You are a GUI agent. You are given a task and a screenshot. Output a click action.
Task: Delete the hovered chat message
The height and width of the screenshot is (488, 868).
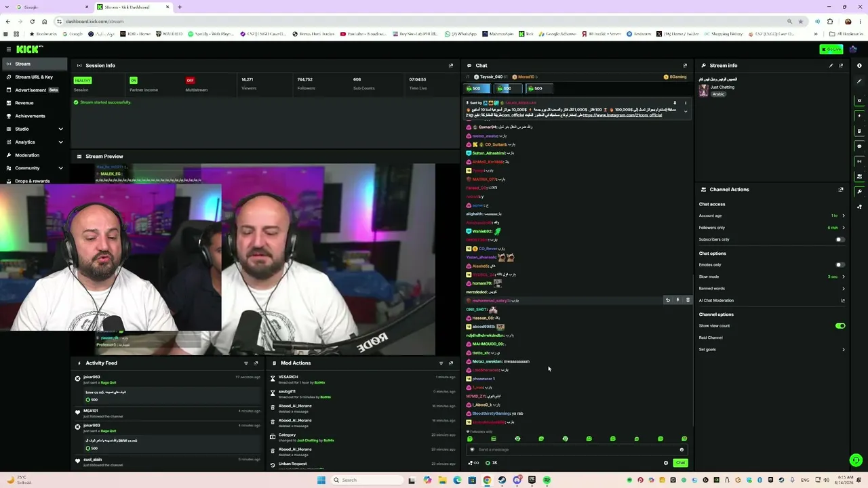coord(688,300)
